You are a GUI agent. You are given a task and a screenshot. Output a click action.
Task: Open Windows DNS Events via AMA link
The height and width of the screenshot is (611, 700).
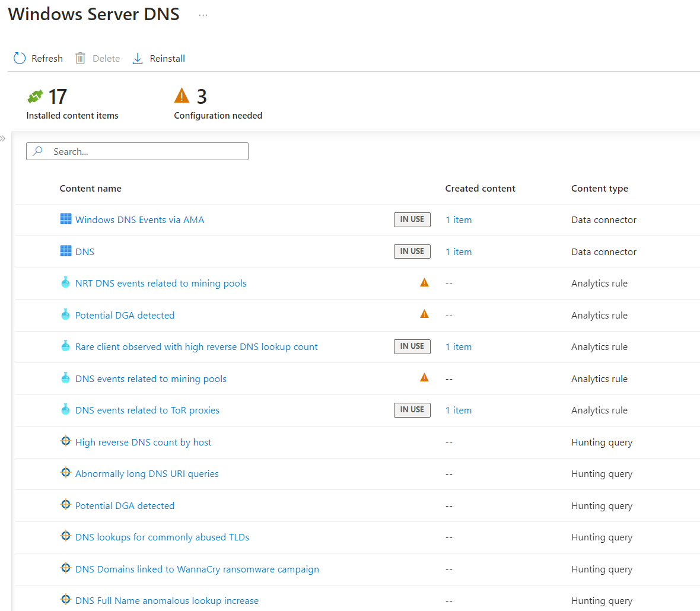coord(140,219)
